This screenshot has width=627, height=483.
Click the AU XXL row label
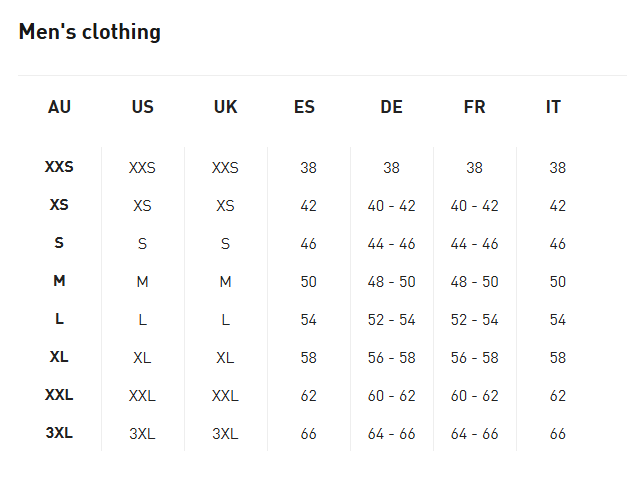59,395
